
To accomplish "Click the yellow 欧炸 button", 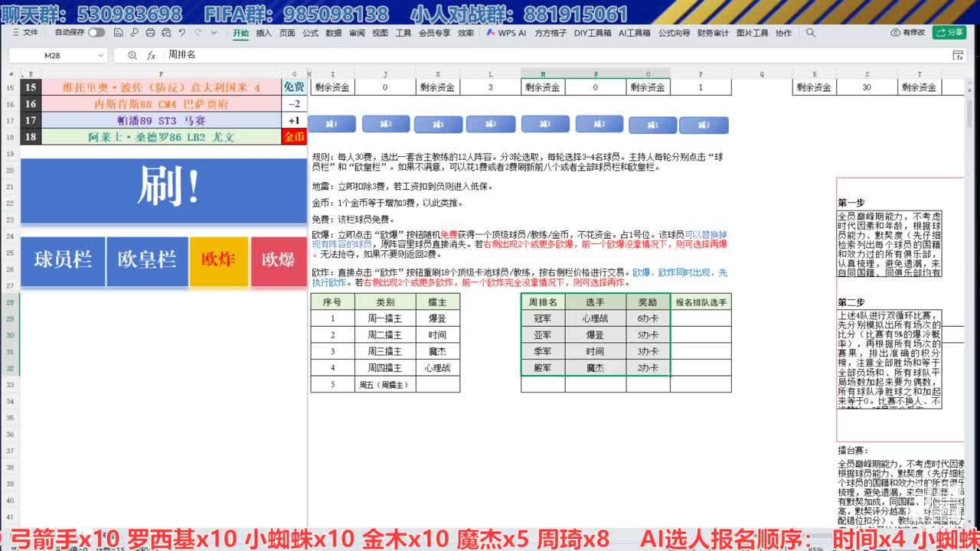I will tap(218, 261).
